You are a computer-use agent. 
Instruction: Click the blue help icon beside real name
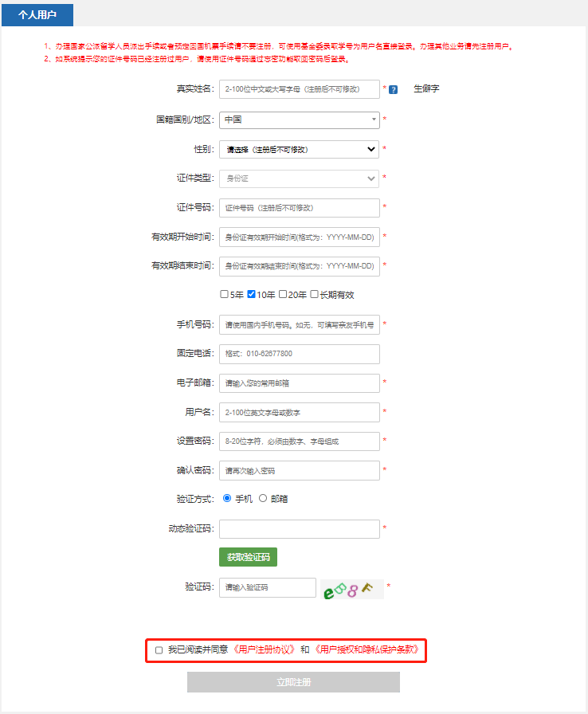(393, 89)
